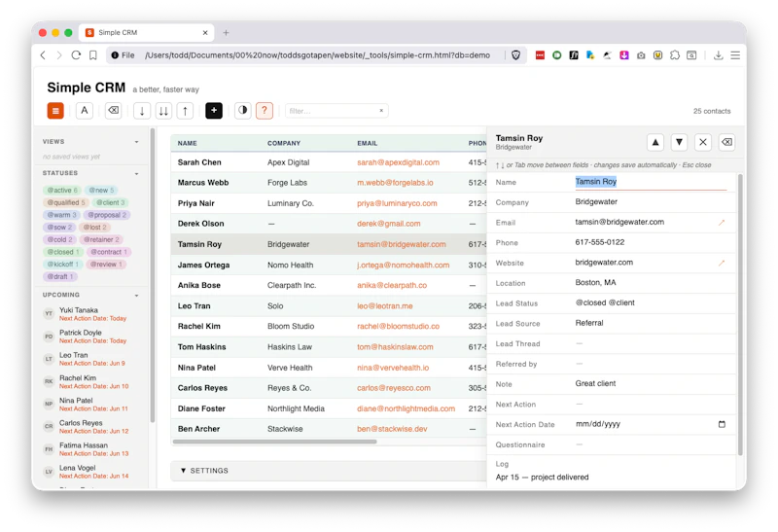778x532 pixels.
Task: Sort table by Name column header
Action: [x=187, y=143]
